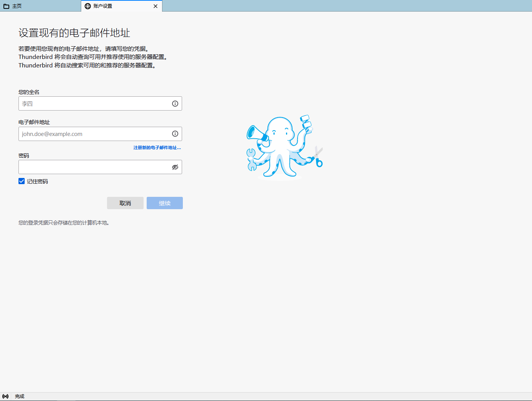Click the globe icon on 账户设置 tab

[x=88, y=6]
